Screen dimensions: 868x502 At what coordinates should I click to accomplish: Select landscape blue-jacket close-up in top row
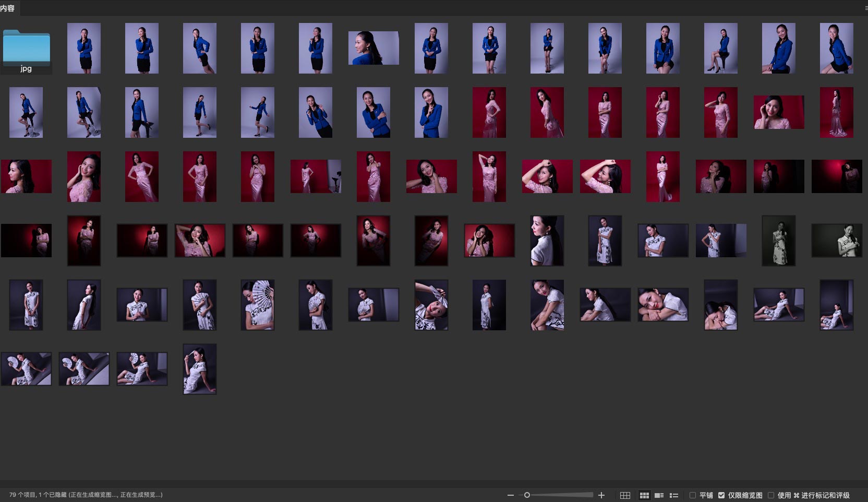click(x=373, y=48)
